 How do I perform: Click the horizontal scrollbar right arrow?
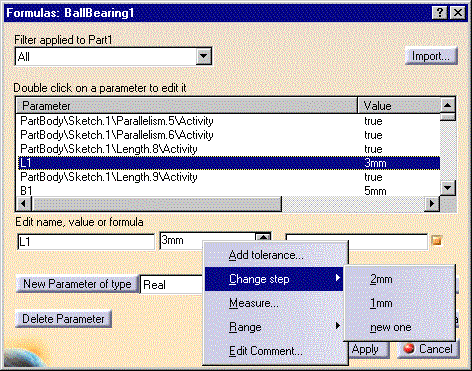432,203
